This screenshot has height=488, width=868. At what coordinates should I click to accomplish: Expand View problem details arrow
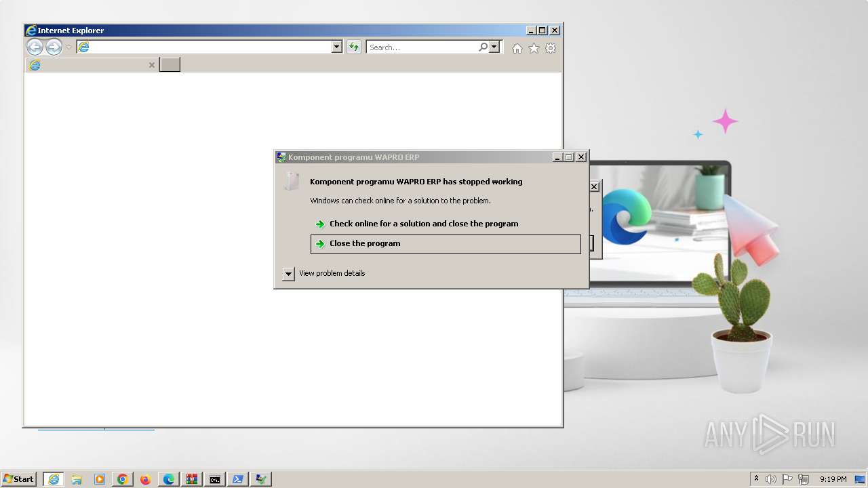pos(288,274)
